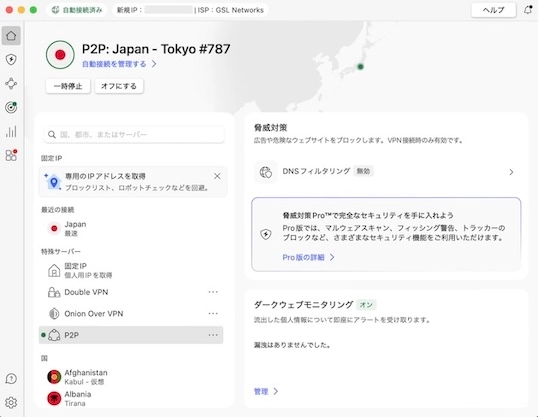538x417 pixels.
Task: Open the help question-mark sidebar icon
Action: (x=11, y=379)
